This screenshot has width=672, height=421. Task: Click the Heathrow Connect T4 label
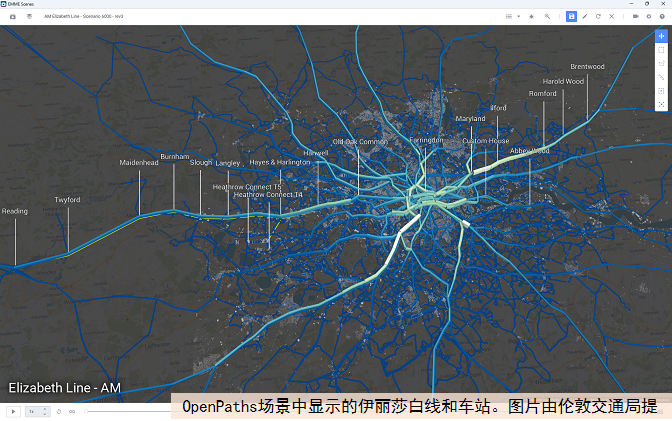(268, 195)
